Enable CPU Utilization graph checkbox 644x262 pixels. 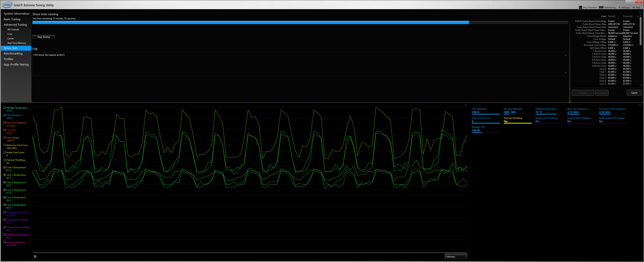pyautogui.click(x=4, y=115)
